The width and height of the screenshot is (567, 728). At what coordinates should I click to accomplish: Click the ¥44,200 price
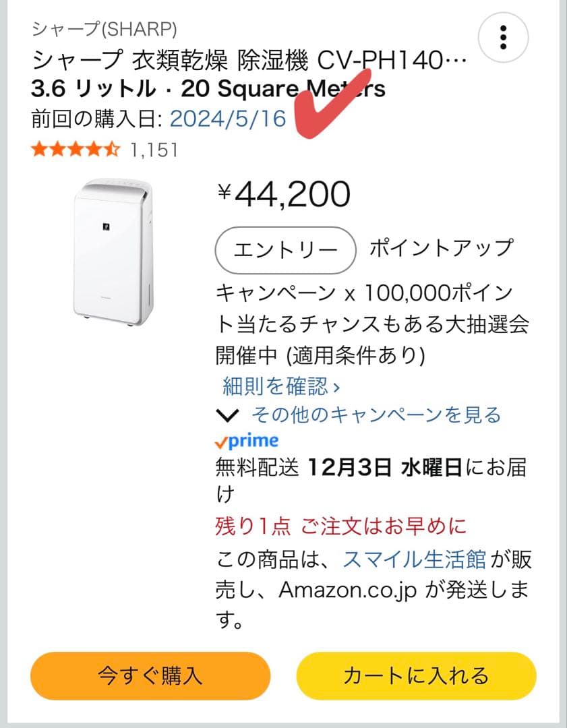point(284,194)
